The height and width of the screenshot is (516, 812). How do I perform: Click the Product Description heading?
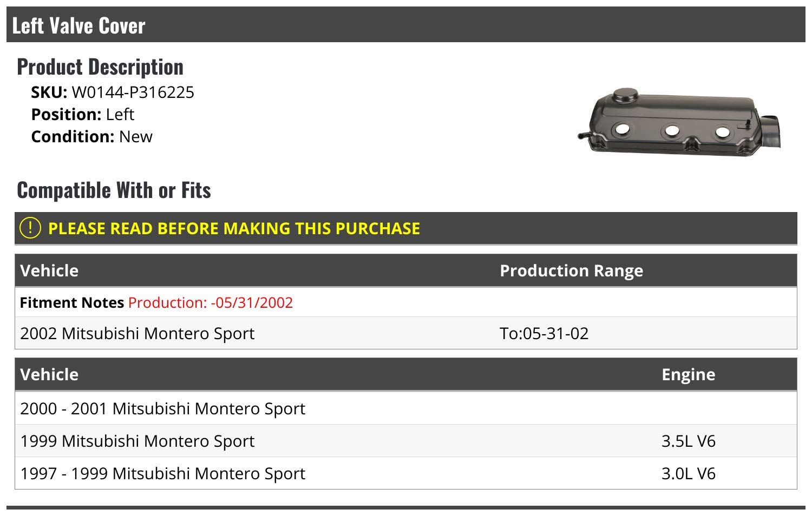tap(100, 67)
